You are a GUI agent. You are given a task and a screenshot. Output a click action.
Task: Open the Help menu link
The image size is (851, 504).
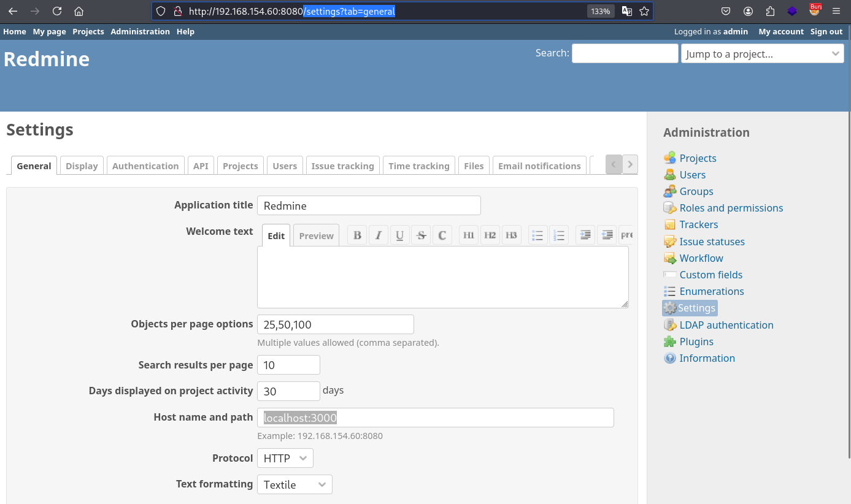185,31
